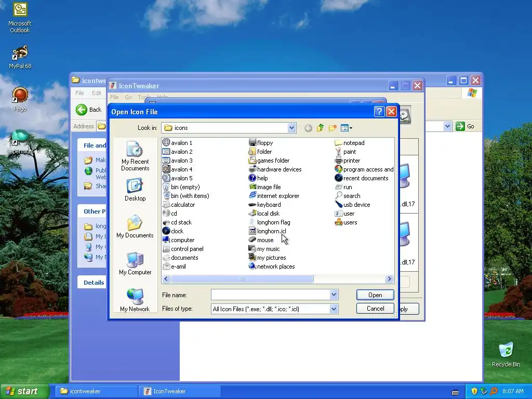Go to My Recent Documents place
Screen dimensions: 532x399
pyautogui.click(x=135, y=156)
